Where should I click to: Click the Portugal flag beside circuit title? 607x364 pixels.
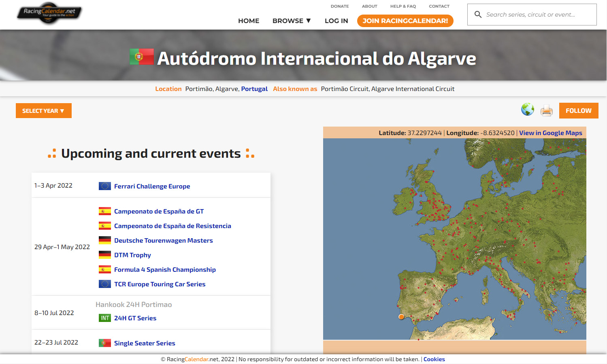[x=141, y=57]
